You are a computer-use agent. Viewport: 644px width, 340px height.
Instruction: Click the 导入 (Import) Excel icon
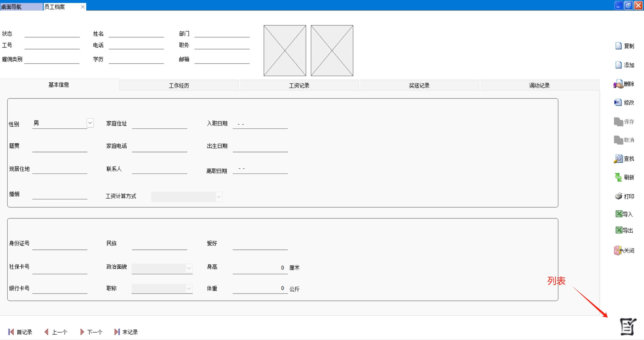[x=619, y=214]
